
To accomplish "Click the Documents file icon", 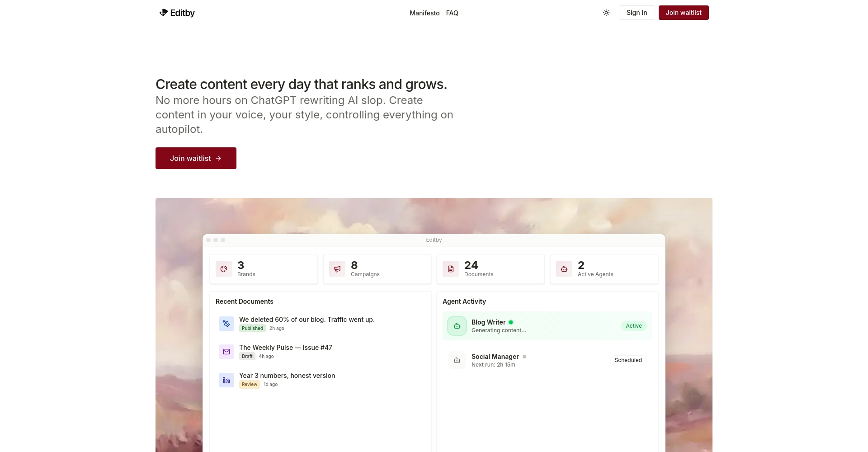I will pyautogui.click(x=451, y=269).
